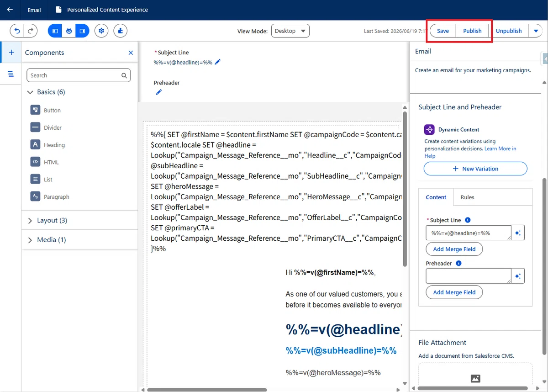
Task: Click the Preheader info icon
Action: (x=458, y=264)
